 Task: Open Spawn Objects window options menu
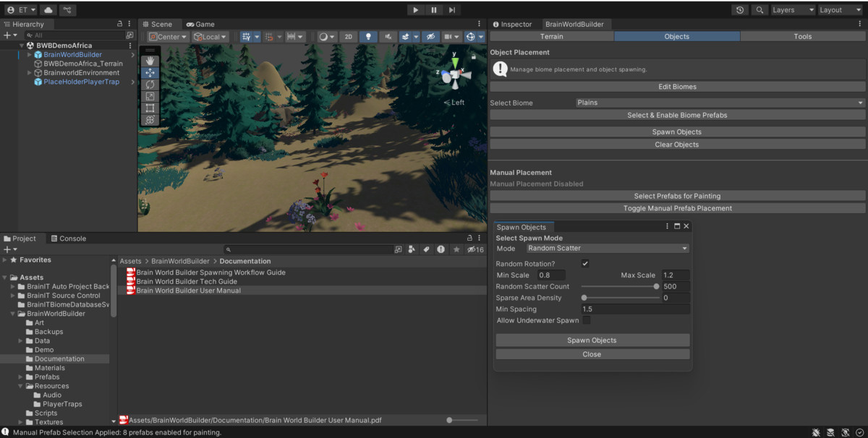pyautogui.click(x=667, y=226)
